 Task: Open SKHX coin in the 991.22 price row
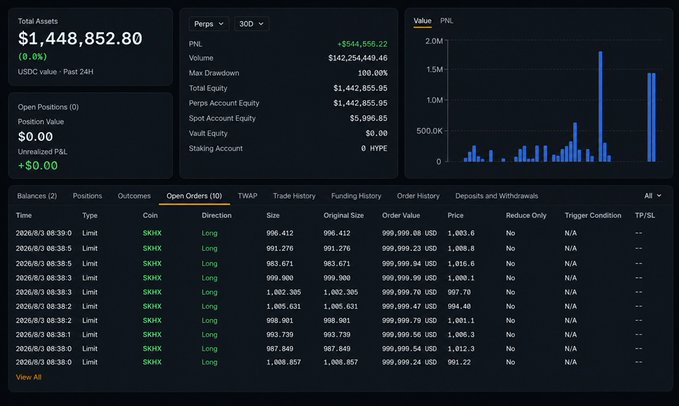point(152,362)
